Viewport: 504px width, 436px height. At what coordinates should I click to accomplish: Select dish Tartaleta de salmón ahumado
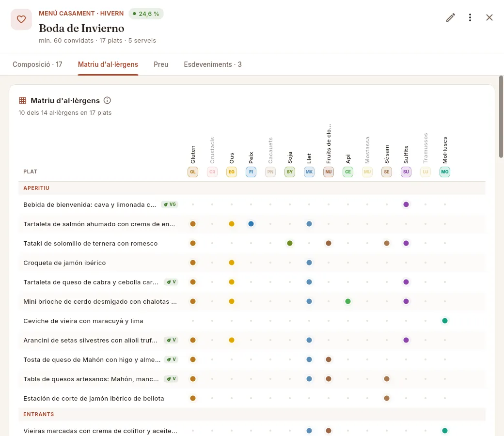[x=99, y=224]
